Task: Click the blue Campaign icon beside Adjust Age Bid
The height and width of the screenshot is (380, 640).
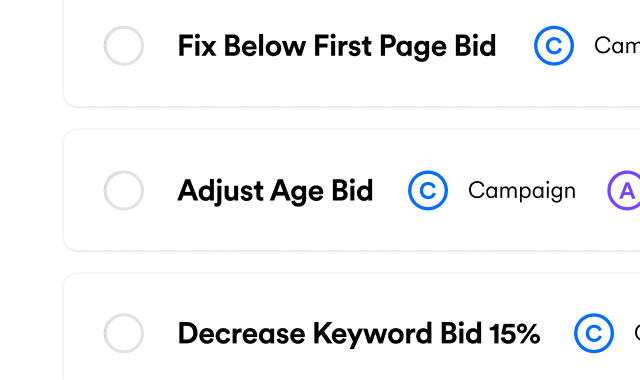Action: point(428,190)
